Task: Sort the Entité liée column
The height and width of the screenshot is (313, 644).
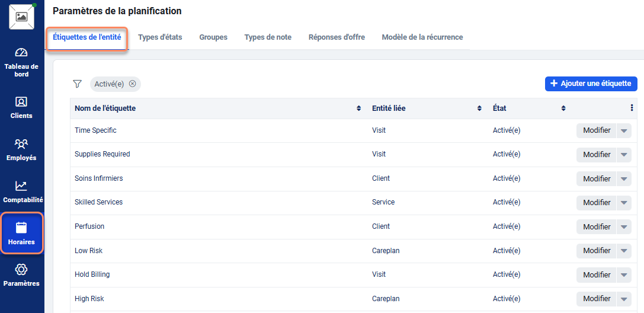Action: [479, 108]
